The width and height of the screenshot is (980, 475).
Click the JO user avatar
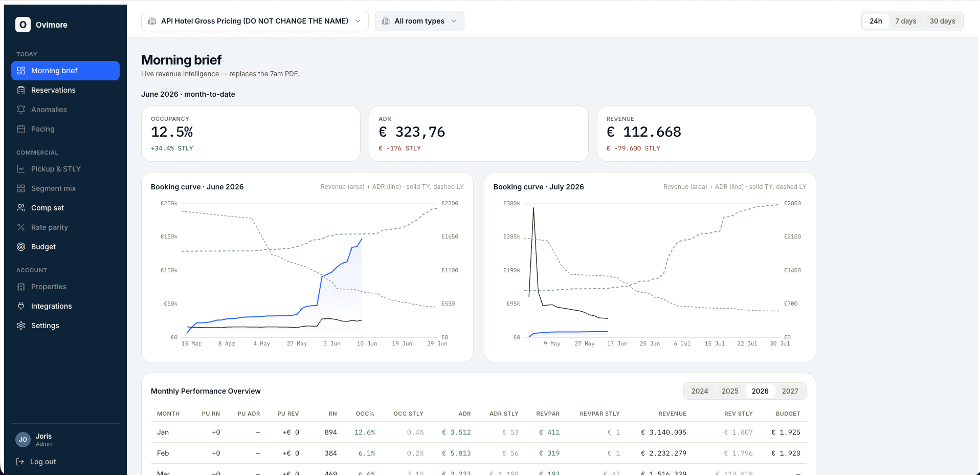[x=23, y=440]
